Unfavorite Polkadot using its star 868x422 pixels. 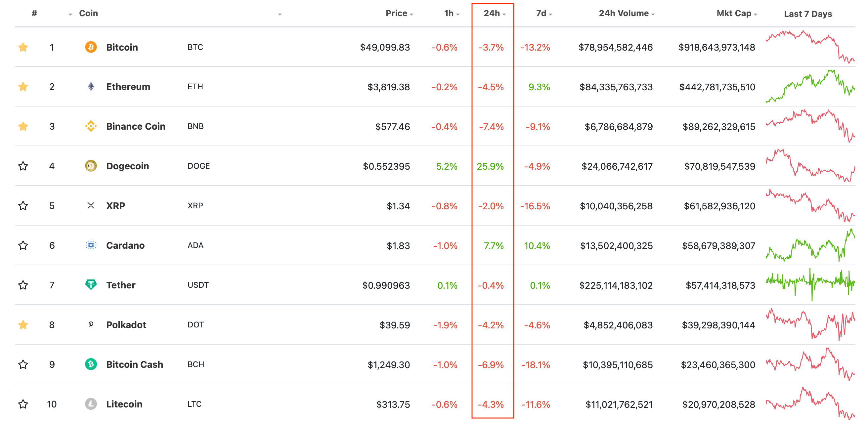point(23,325)
